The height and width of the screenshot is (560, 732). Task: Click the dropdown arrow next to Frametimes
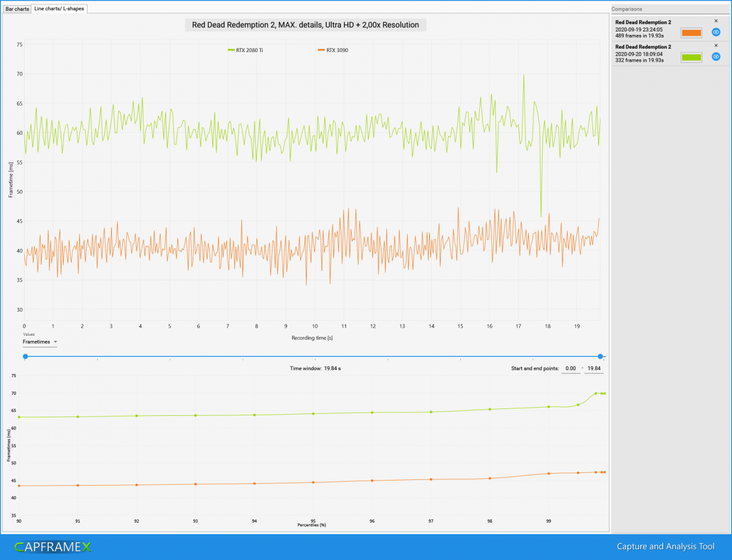55,342
